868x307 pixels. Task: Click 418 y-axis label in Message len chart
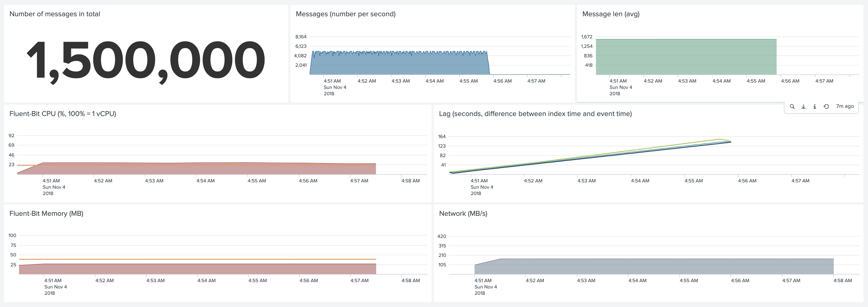coord(589,65)
